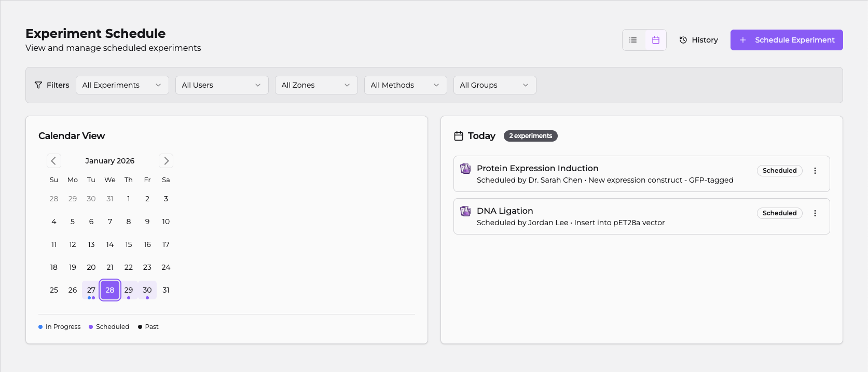Screen dimensions: 868x372
Task: Click In Progress legend blue dot
Action: (x=40, y=327)
